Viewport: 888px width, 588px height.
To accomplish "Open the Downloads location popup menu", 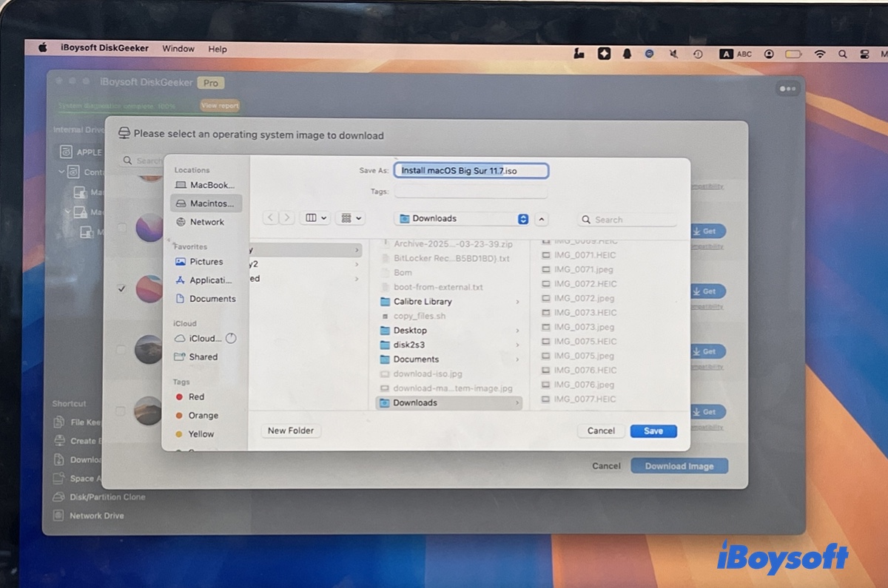I will pos(462,218).
